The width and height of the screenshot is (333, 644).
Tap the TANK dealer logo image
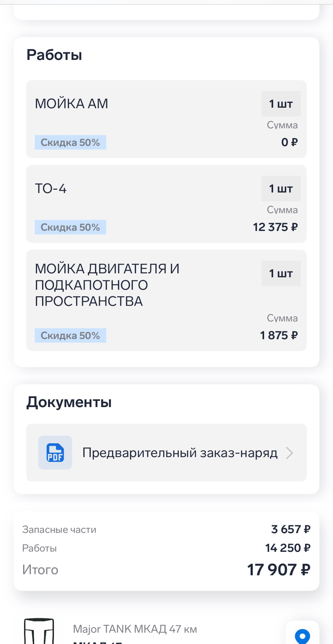click(x=39, y=632)
